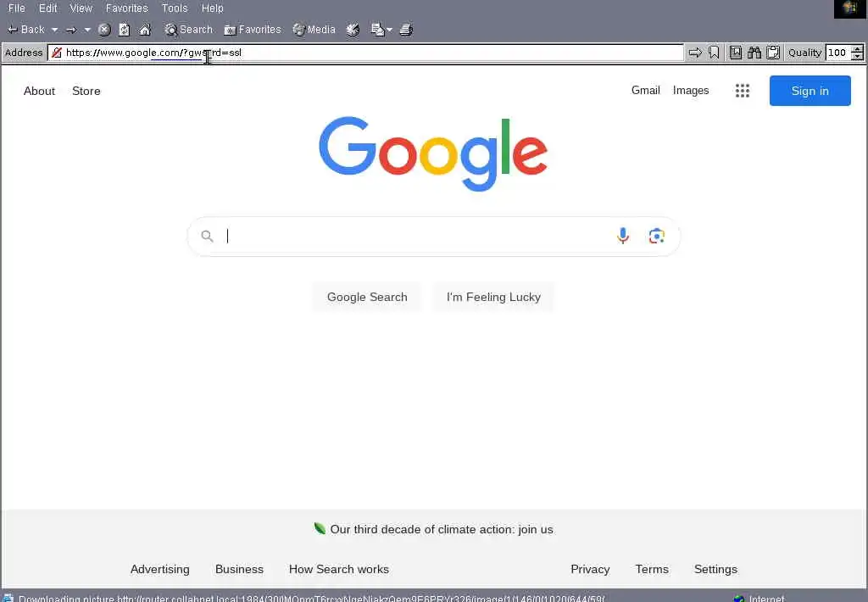Open the Store link
Viewport: 868px width, 602px height.
tap(86, 91)
